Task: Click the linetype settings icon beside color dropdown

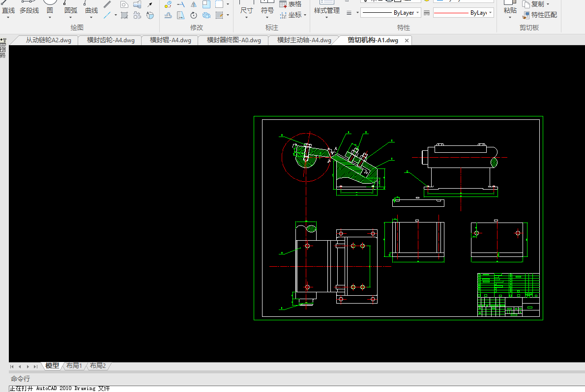Action: coord(427,13)
